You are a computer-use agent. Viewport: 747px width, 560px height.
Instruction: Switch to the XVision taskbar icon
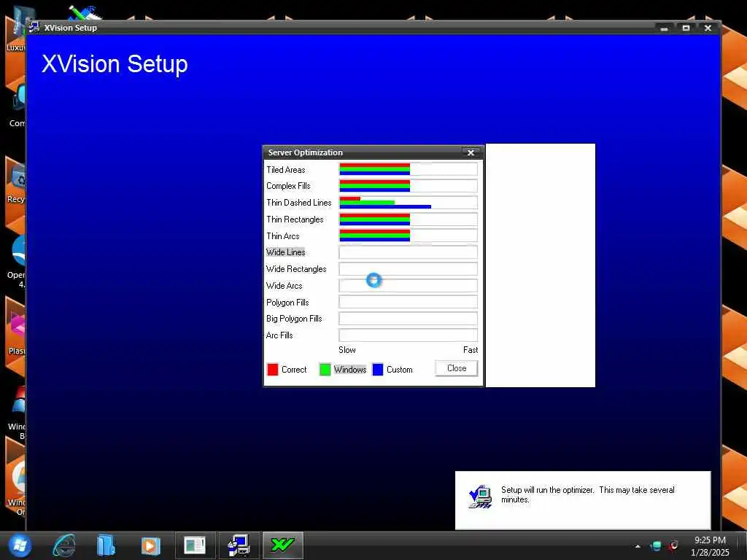tap(282, 545)
